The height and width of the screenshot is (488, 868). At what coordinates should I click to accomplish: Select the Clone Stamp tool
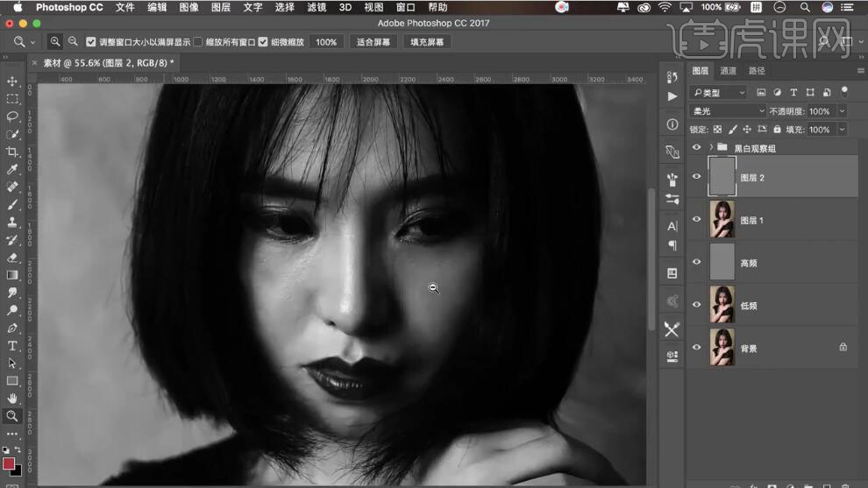12,223
